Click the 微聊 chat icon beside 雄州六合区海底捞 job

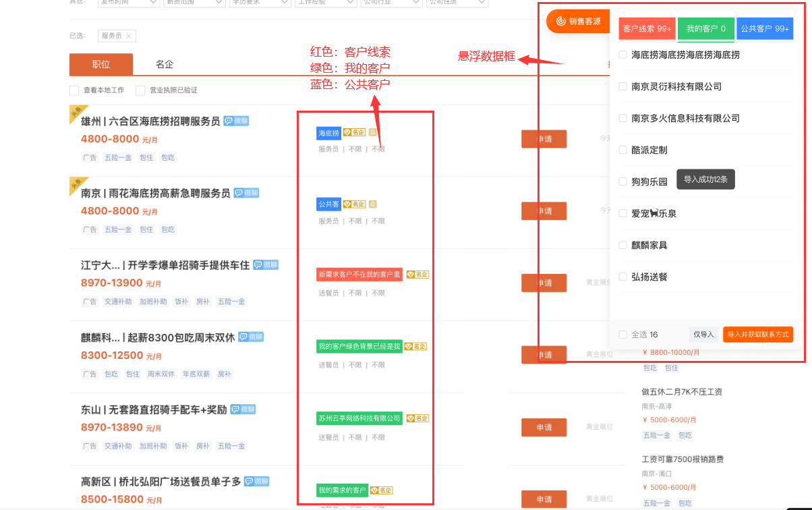(237, 121)
